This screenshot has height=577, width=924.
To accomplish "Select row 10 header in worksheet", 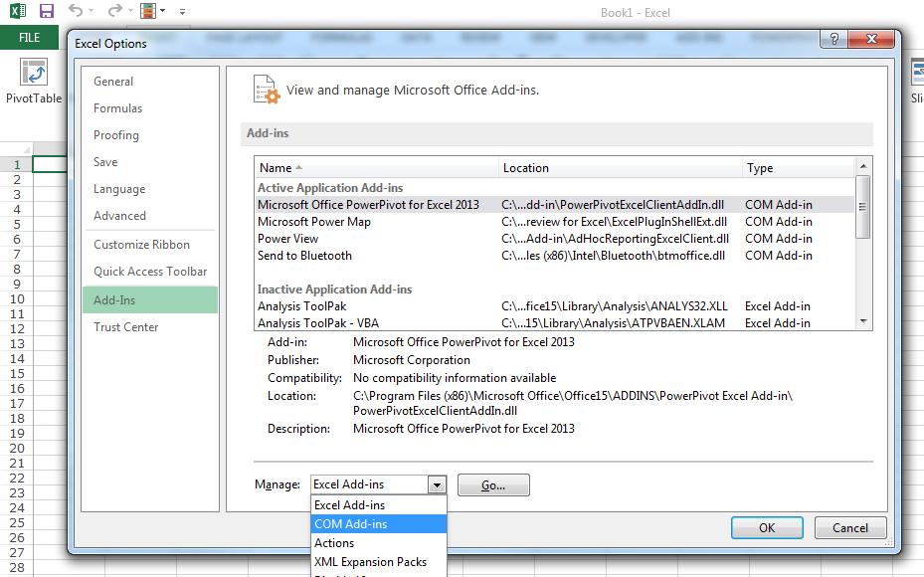I will point(17,298).
